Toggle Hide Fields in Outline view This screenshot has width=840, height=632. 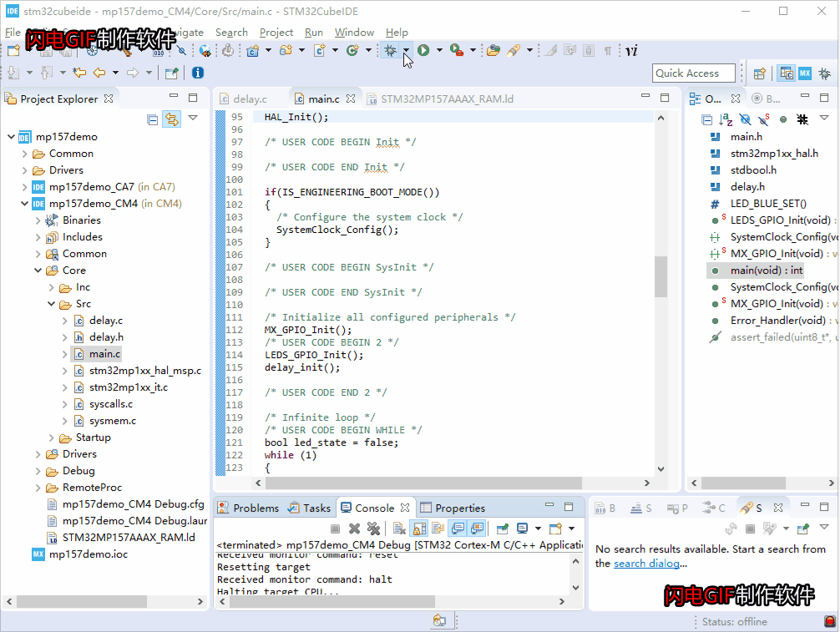745,119
